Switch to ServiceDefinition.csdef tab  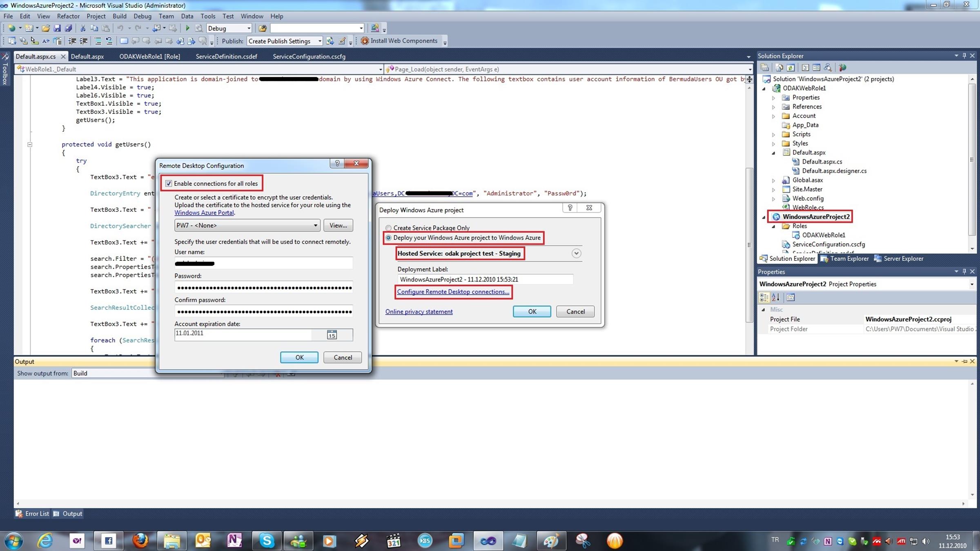tap(226, 56)
